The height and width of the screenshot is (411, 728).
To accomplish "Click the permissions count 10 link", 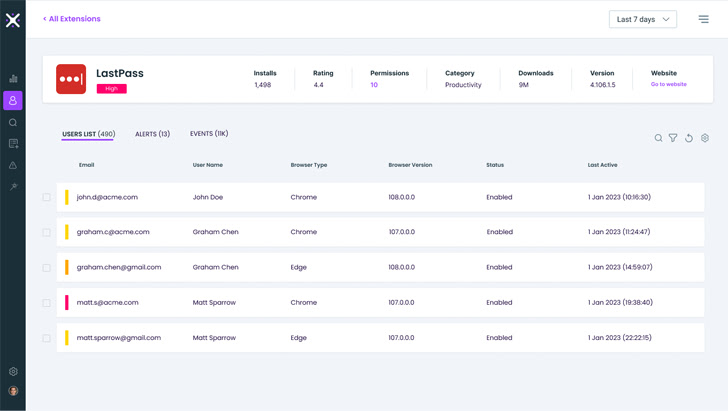I will pyautogui.click(x=374, y=85).
